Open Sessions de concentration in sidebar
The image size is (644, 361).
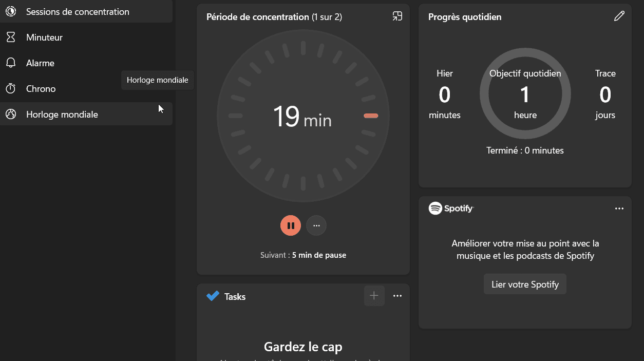tap(86, 11)
